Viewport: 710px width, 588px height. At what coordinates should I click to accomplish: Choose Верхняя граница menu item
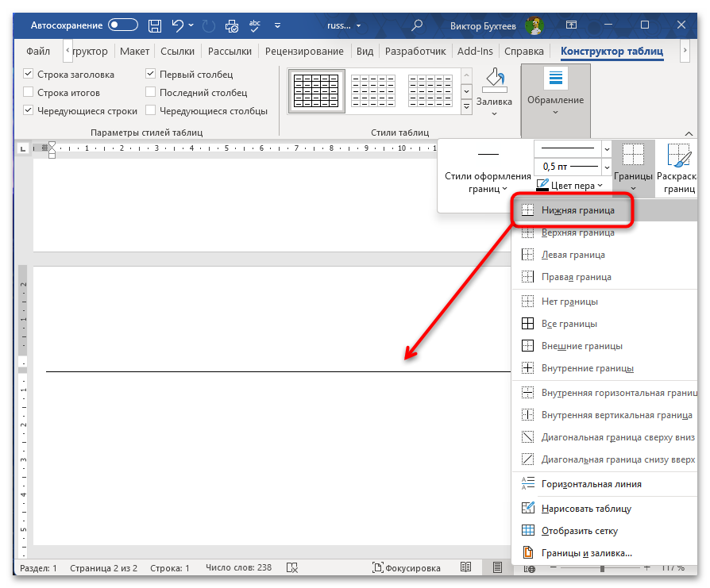tap(604, 233)
